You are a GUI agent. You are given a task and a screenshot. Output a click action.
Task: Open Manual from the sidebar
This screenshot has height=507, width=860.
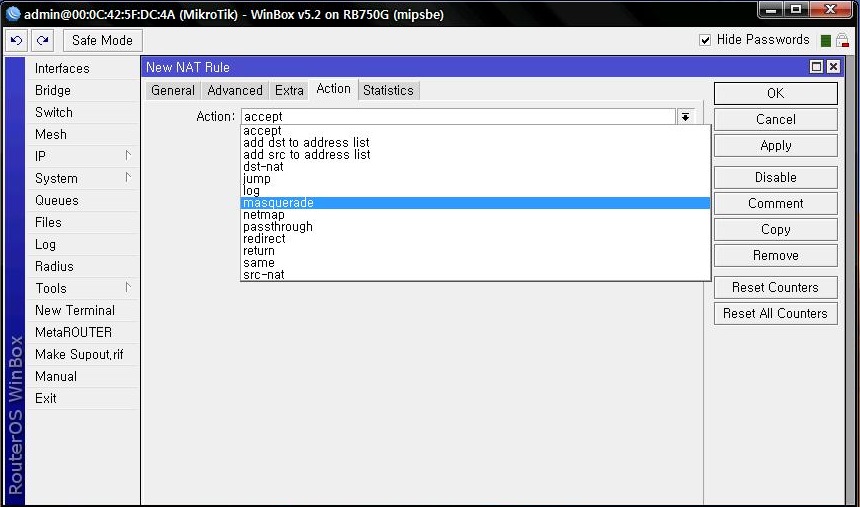83,376
